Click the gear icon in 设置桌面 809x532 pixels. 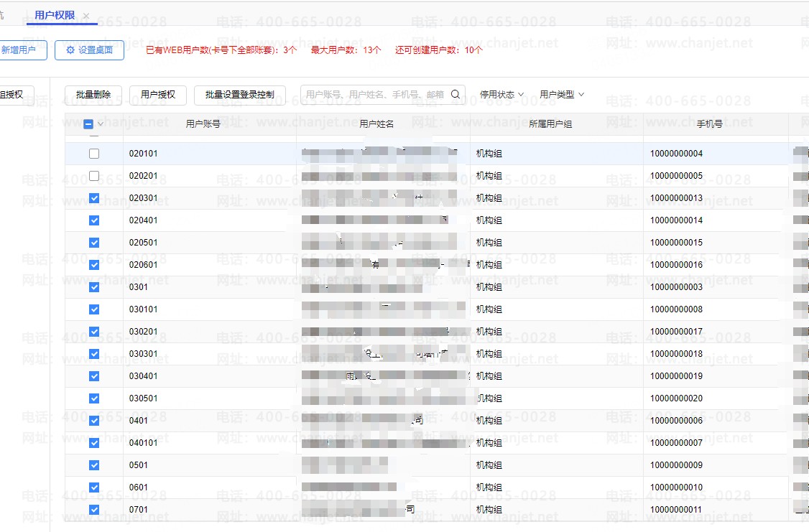(x=70, y=50)
